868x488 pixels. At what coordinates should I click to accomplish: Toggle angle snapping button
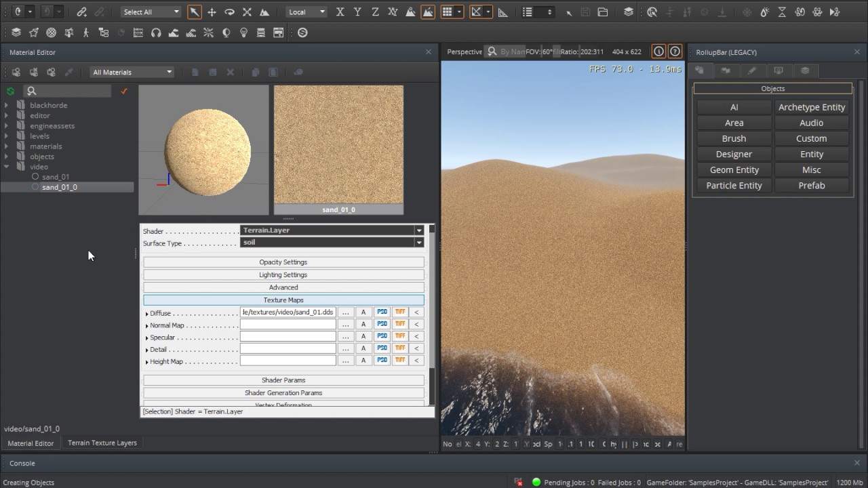[x=476, y=12]
